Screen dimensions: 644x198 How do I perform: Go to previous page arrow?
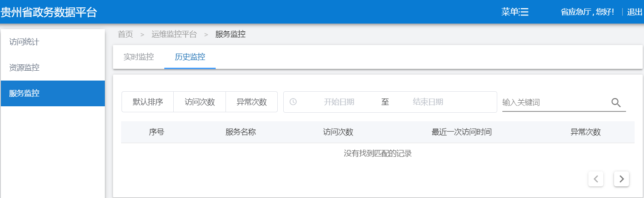596,179
